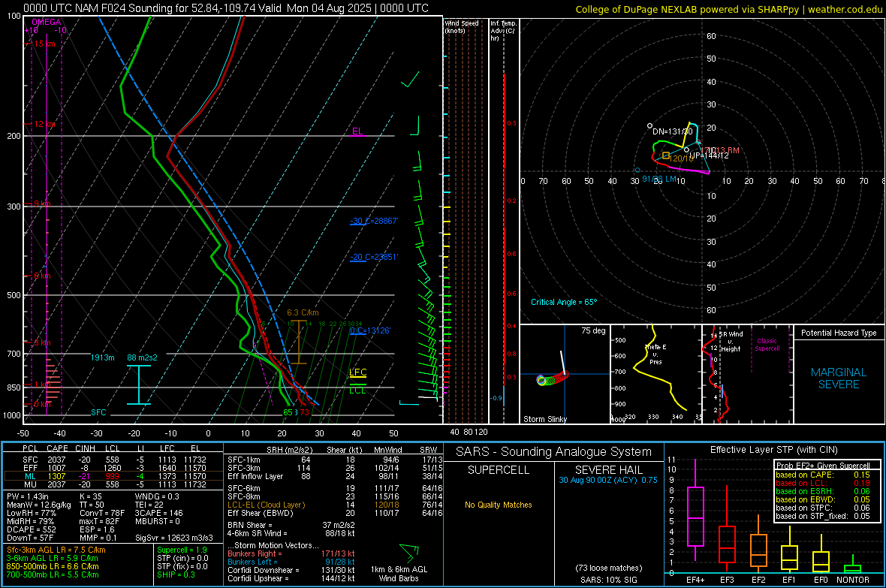Click the PW = 1.43in value

click(27, 496)
